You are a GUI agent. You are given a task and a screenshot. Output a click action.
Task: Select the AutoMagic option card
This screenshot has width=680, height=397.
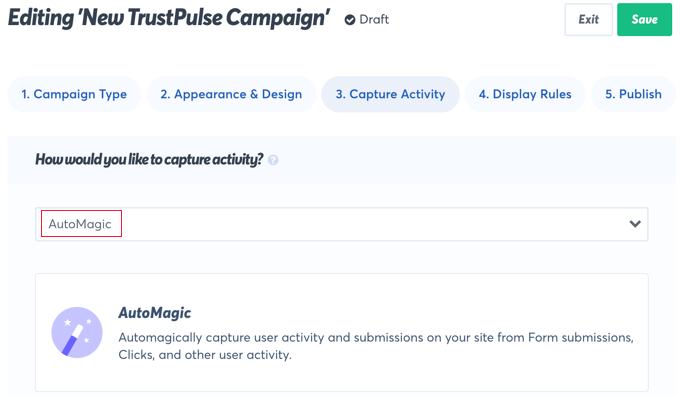pyautogui.click(x=342, y=333)
